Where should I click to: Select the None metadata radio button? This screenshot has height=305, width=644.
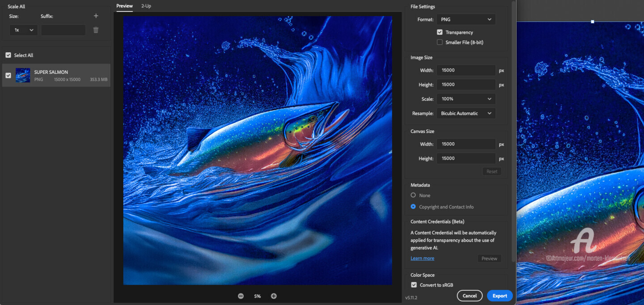point(413,195)
